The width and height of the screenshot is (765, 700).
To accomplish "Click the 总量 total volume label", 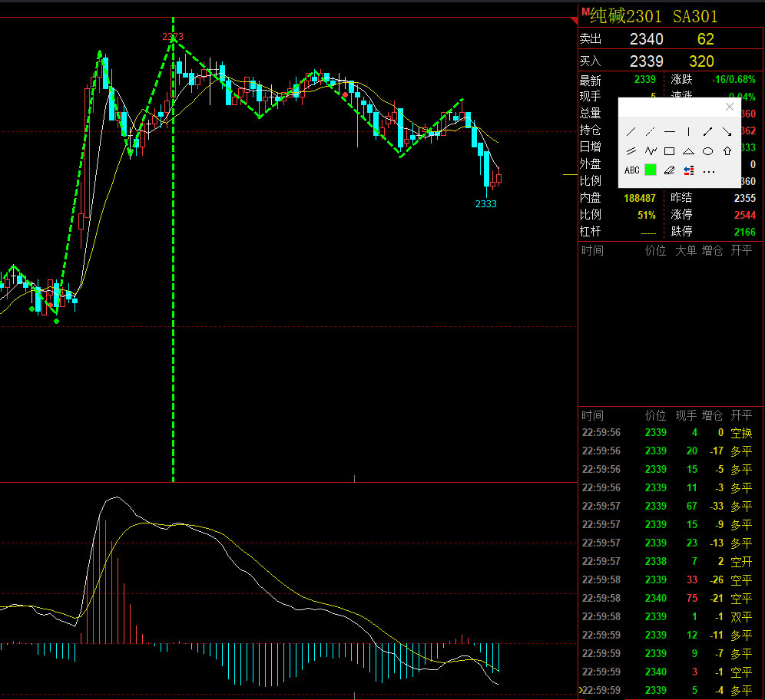I will [591, 114].
